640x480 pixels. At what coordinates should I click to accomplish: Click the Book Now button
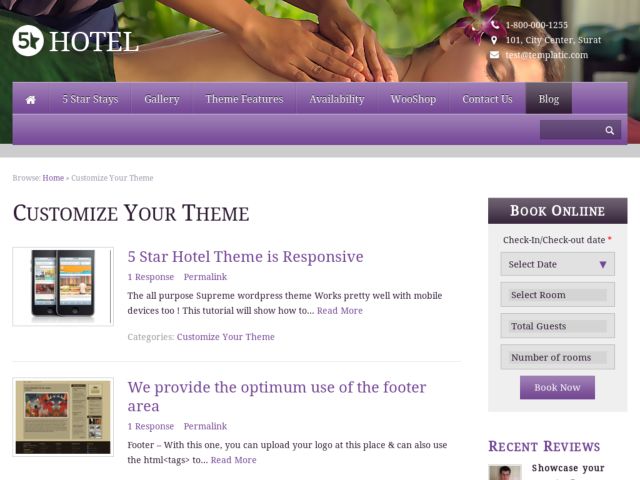(x=557, y=387)
